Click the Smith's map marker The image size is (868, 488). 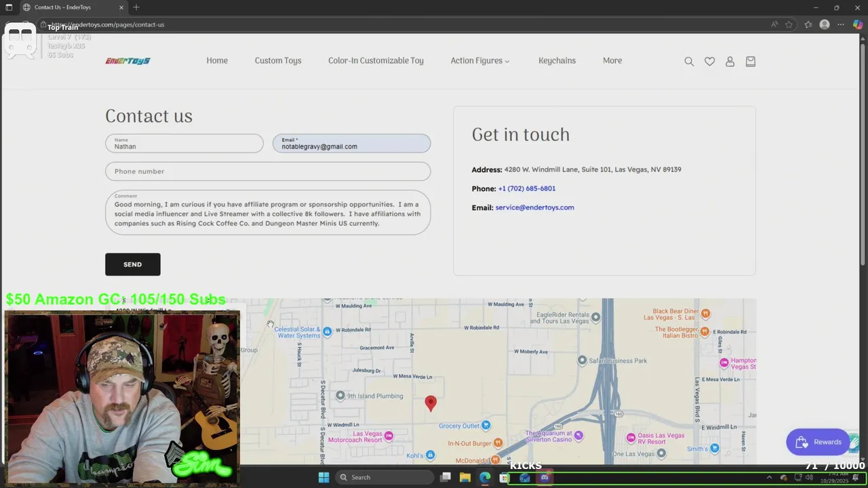[714, 448]
